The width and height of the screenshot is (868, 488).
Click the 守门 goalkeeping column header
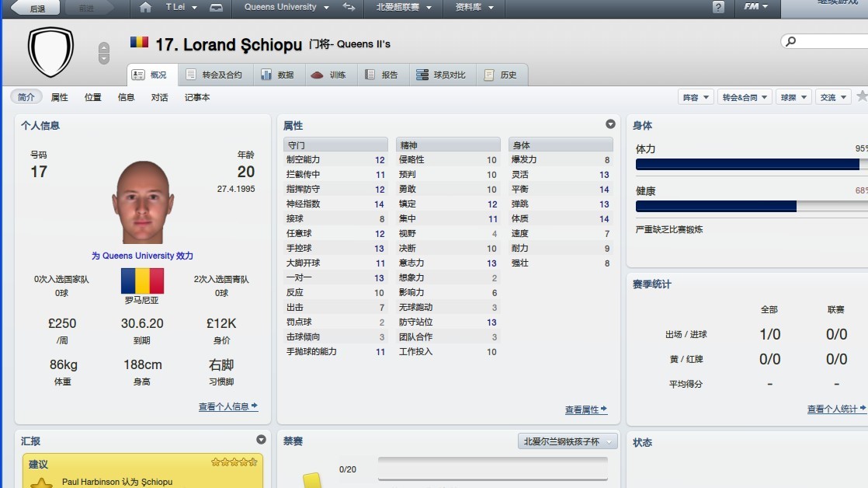coord(335,145)
